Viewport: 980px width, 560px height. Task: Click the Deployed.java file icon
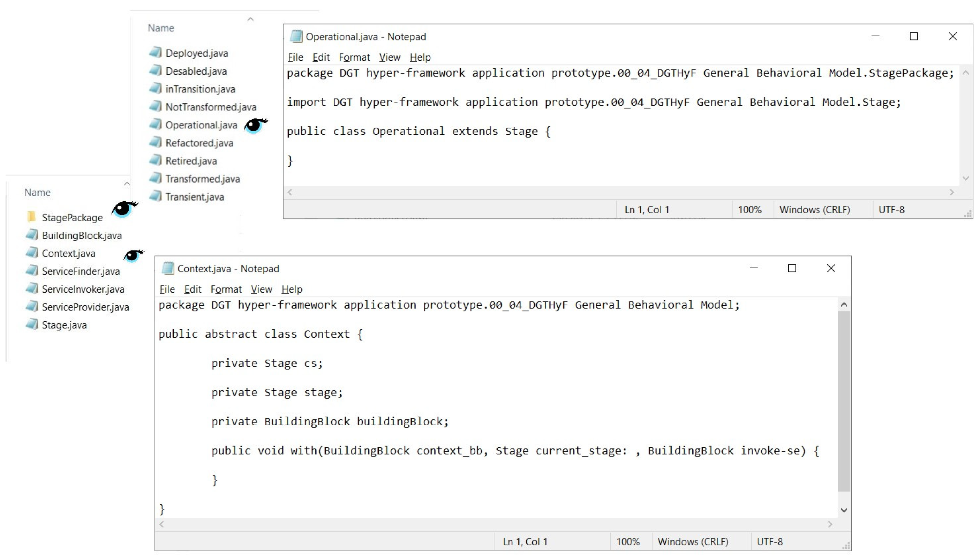[155, 52]
